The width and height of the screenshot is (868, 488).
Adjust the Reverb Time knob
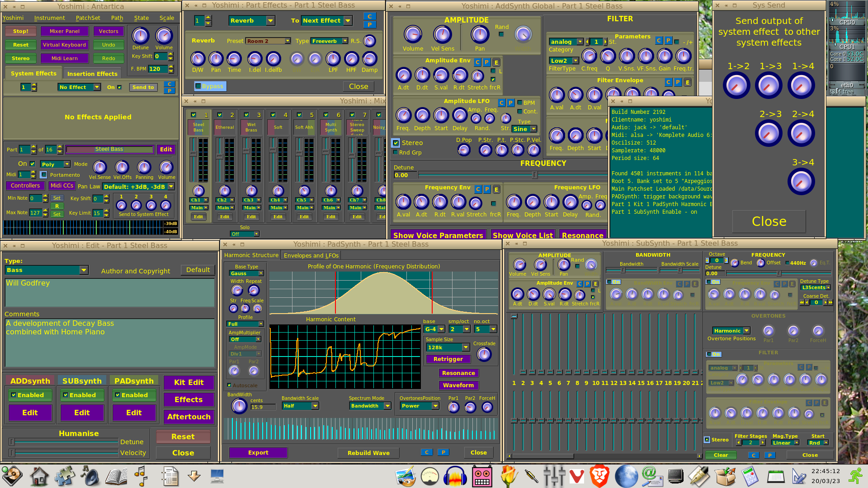tap(234, 59)
